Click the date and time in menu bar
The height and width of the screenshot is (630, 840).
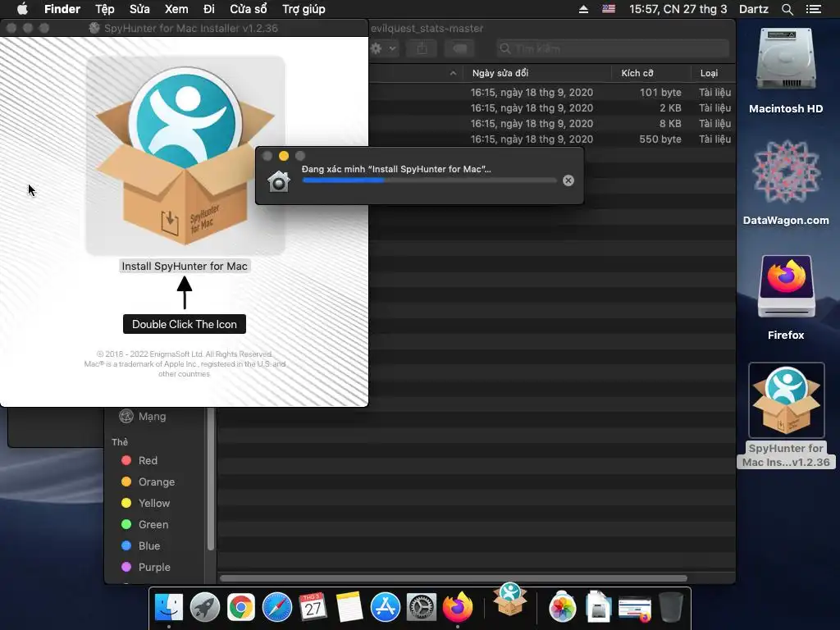pos(678,9)
